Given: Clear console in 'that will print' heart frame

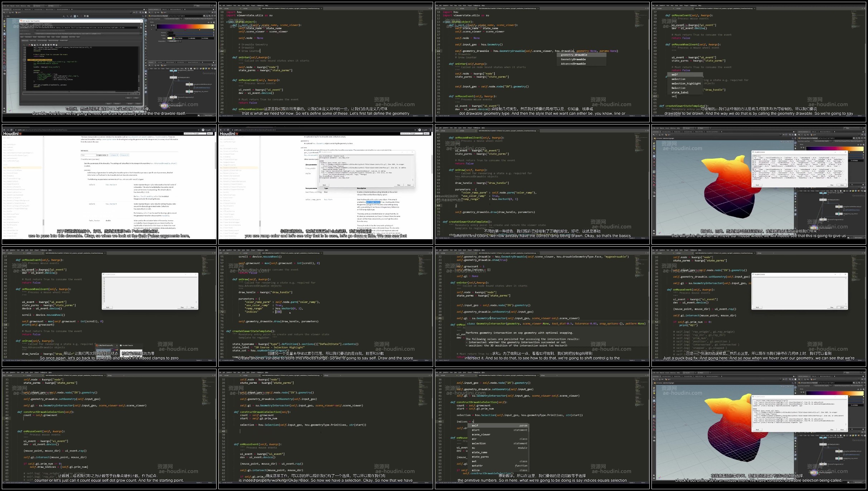Looking at the screenshot, I should (x=831, y=185).
